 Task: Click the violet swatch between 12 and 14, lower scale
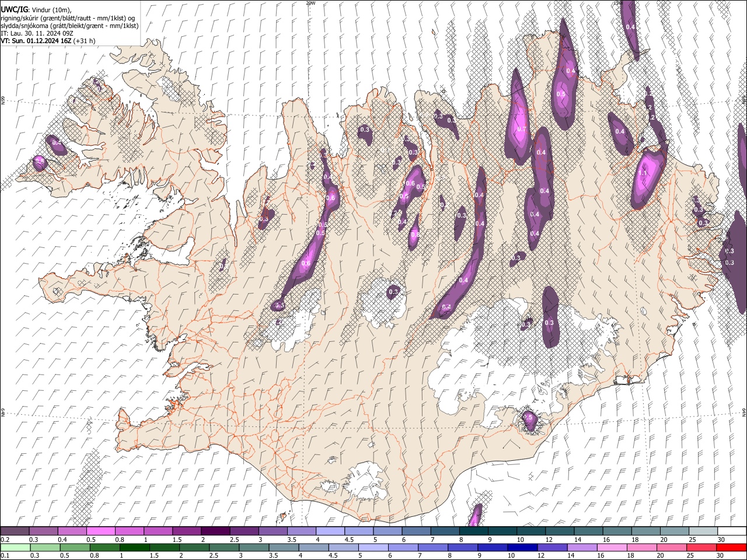coord(553,547)
